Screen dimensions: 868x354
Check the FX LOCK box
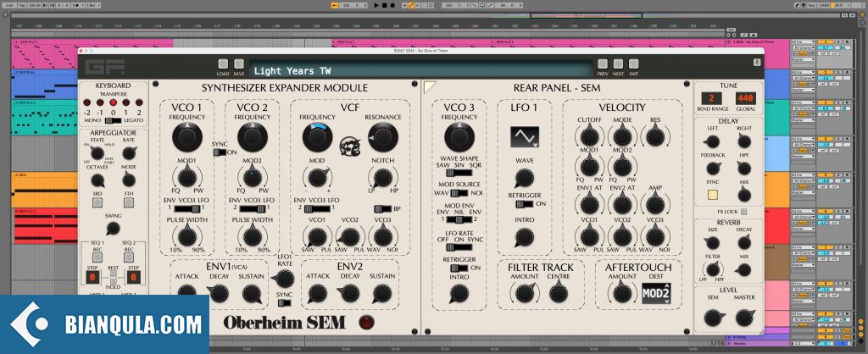(744, 211)
